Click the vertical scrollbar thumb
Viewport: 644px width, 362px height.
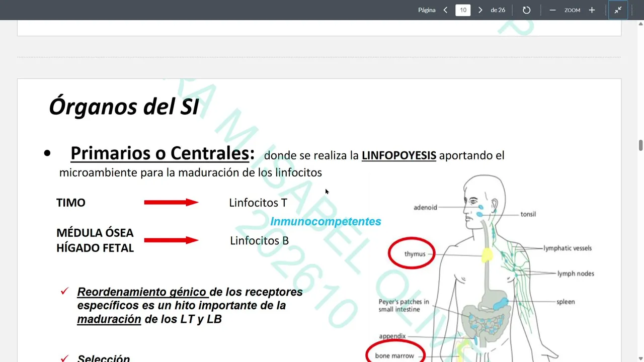click(x=640, y=145)
